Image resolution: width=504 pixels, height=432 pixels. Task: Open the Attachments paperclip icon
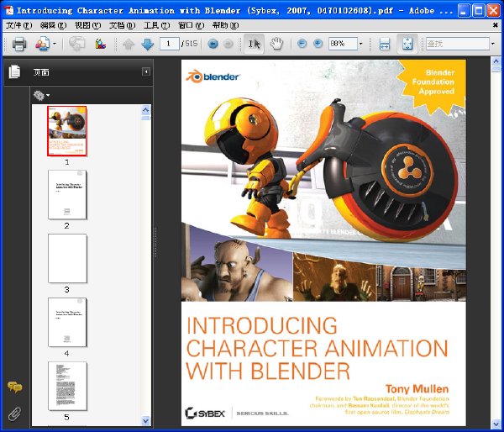pyautogui.click(x=14, y=414)
